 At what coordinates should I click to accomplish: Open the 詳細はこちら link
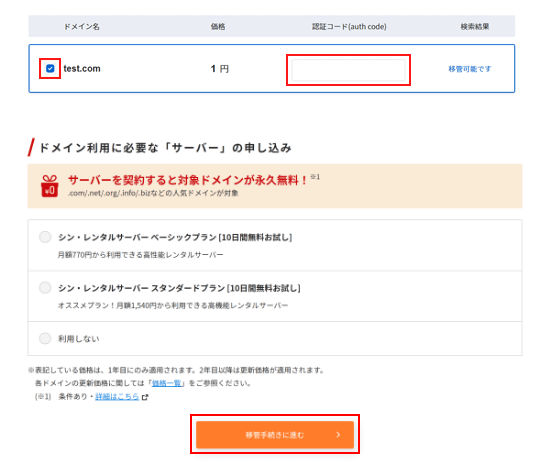117,396
